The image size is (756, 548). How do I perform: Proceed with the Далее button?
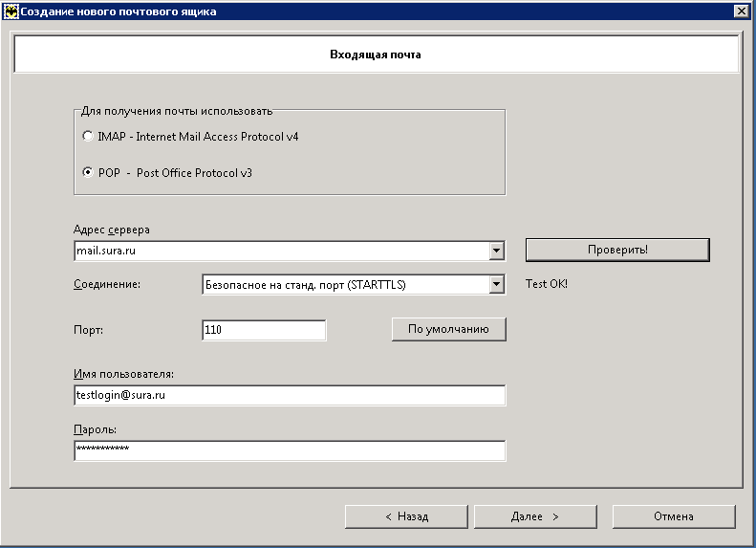coord(534,516)
